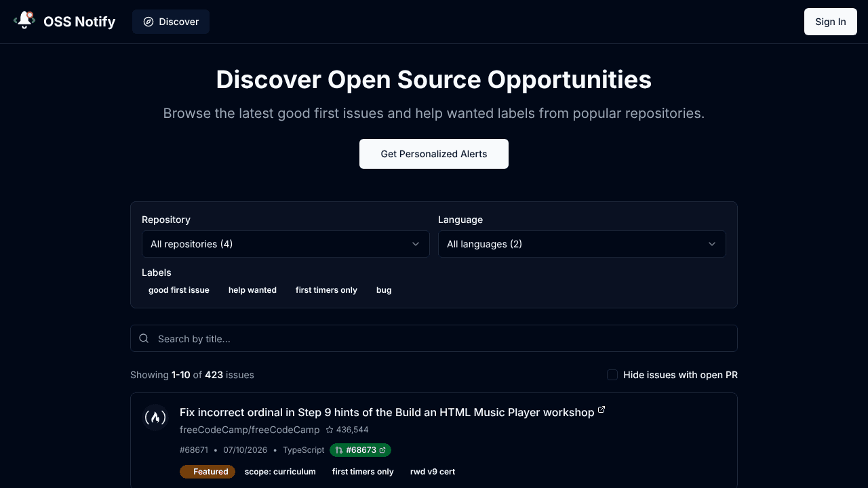Focus the Search by title field
The width and height of the screenshot is (868, 488).
434,338
